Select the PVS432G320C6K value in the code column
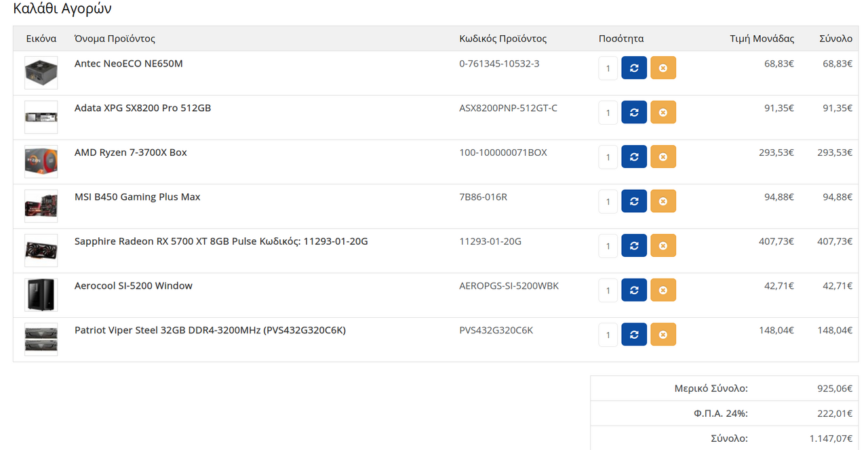 point(496,331)
